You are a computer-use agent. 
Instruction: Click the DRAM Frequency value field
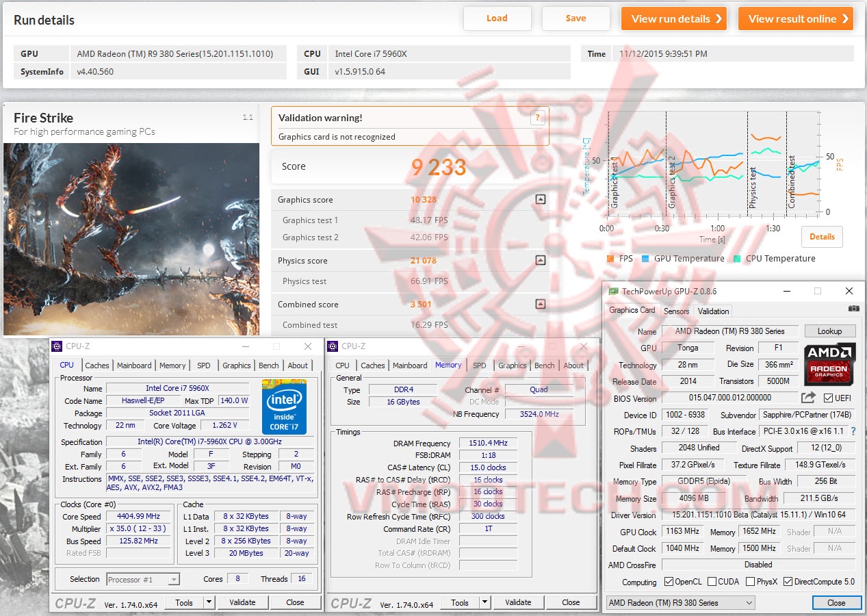[x=488, y=444]
